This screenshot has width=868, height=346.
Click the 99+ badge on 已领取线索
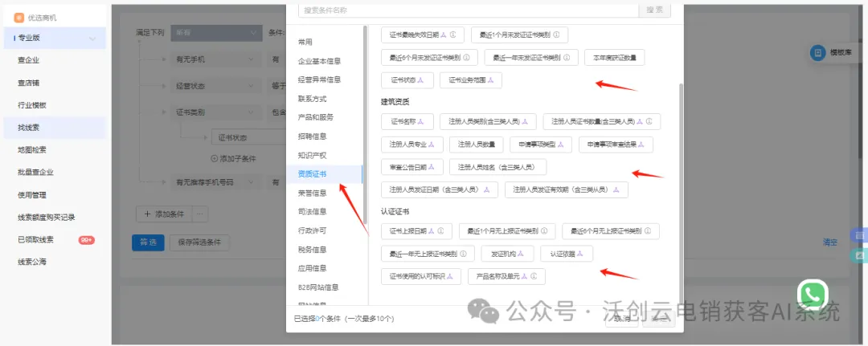86,240
